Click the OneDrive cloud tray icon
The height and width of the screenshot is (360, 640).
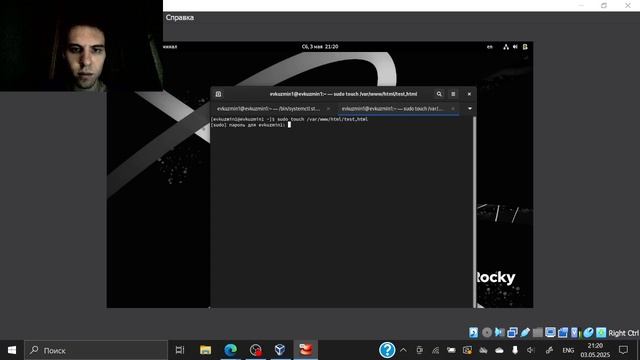pos(499,350)
